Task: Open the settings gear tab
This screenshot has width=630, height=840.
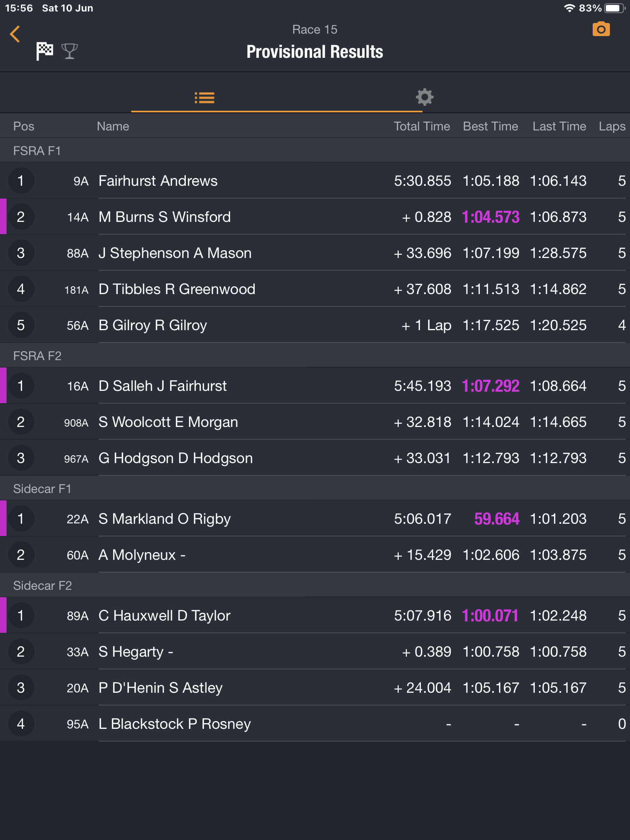Action: pos(425,97)
